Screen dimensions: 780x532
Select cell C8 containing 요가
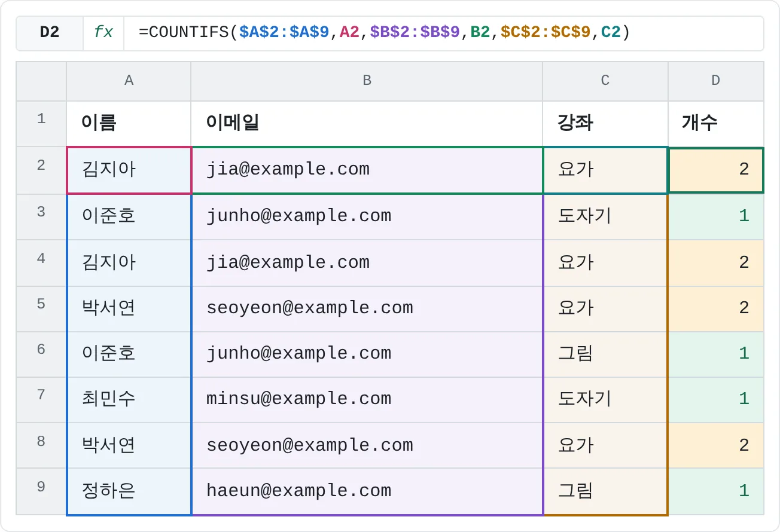point(605,445)
